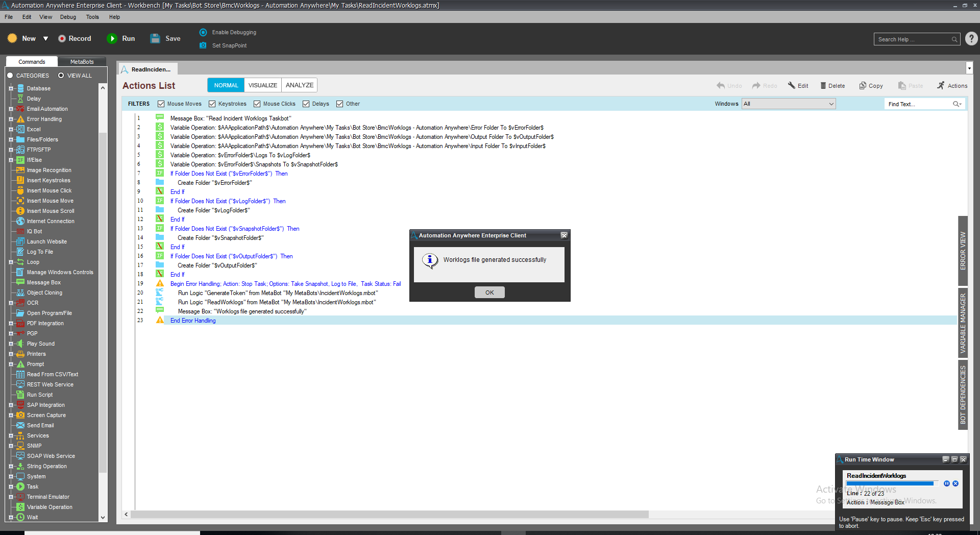Select action line 23 End Error Handling
Screen dimensions: 980x535
[x=545, y=321]
